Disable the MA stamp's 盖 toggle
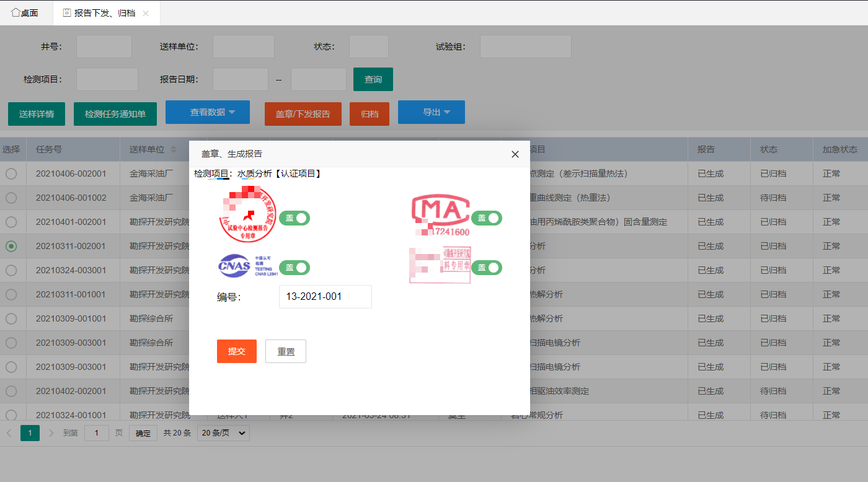The width and height of the screenshot is (868, 482). click(x=487, y=217)
